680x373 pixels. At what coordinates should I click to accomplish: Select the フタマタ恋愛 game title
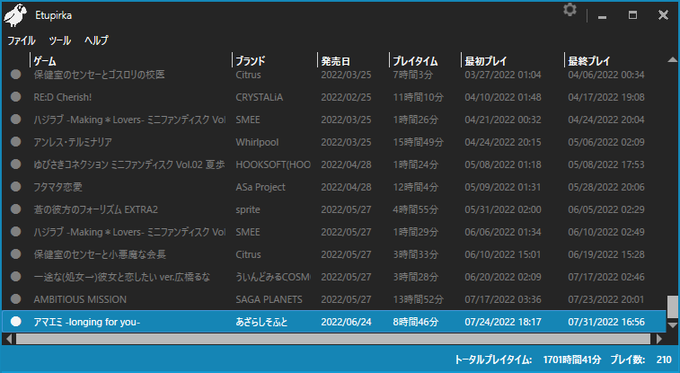(x=58, y=187)
